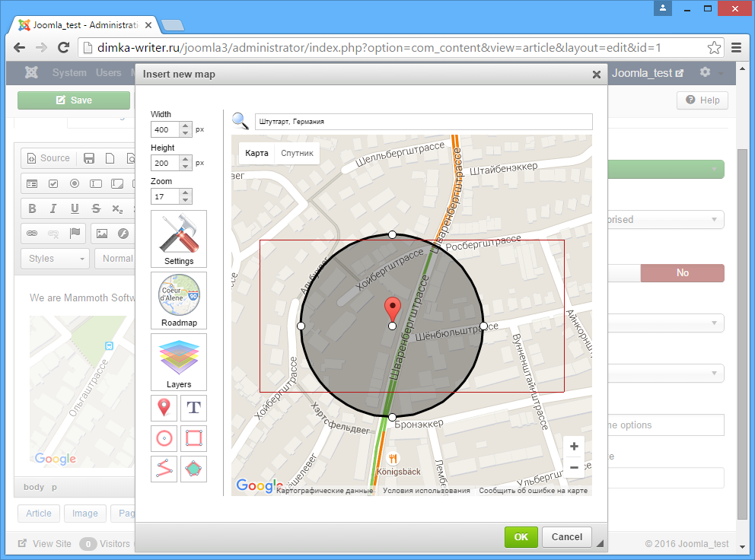Click the magnifier search icon
Image resolution: width=755 pixels, height=560 pixels.
(241, 121)
